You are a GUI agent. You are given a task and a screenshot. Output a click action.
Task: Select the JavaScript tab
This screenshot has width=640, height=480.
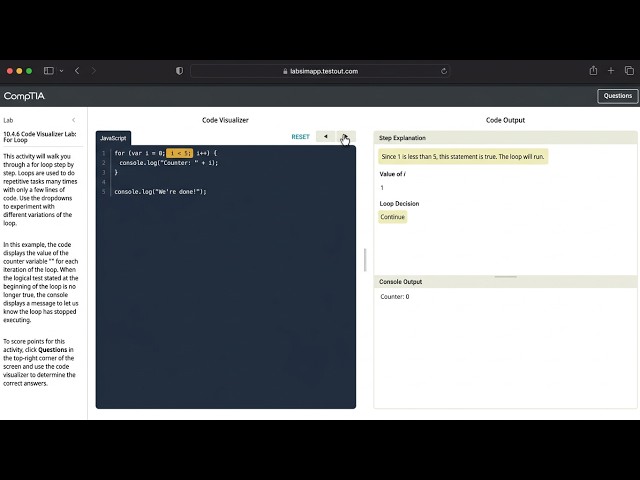click(x=113, y=138)
